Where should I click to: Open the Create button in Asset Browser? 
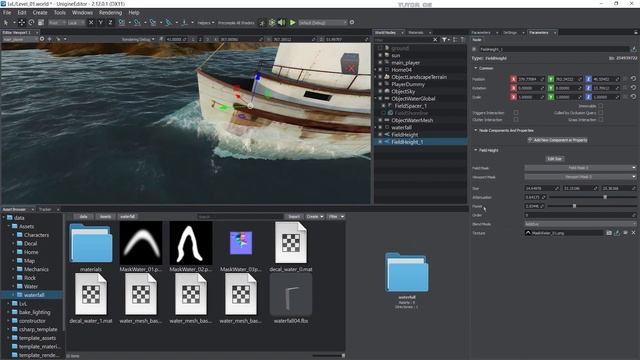coord(314,216)
